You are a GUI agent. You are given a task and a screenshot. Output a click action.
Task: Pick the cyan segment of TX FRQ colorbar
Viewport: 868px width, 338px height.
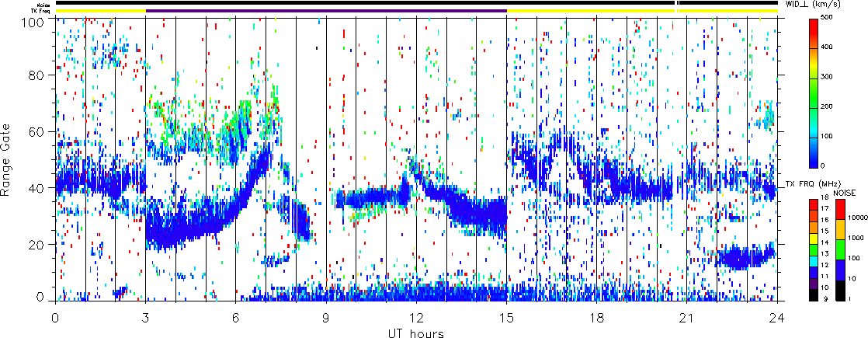[815, 262]
